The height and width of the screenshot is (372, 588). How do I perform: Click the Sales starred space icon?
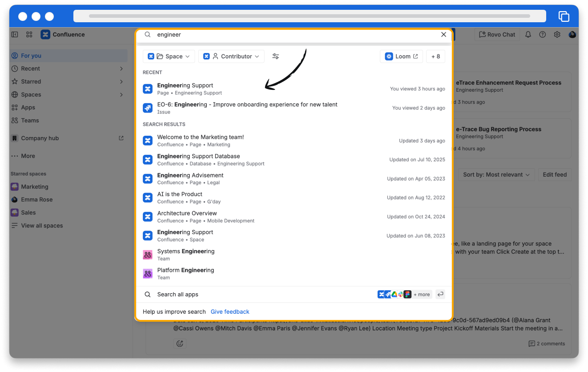tap(15, 212)
